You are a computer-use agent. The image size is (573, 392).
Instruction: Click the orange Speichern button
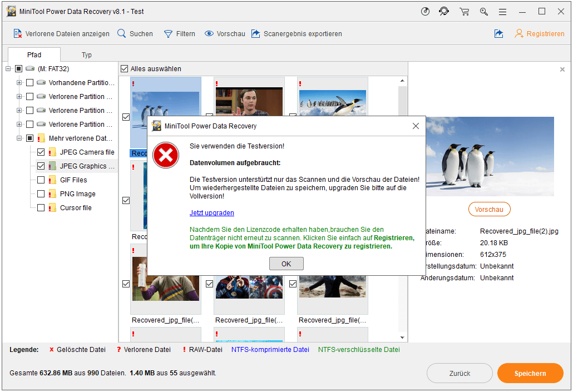[x=530, y=373]
